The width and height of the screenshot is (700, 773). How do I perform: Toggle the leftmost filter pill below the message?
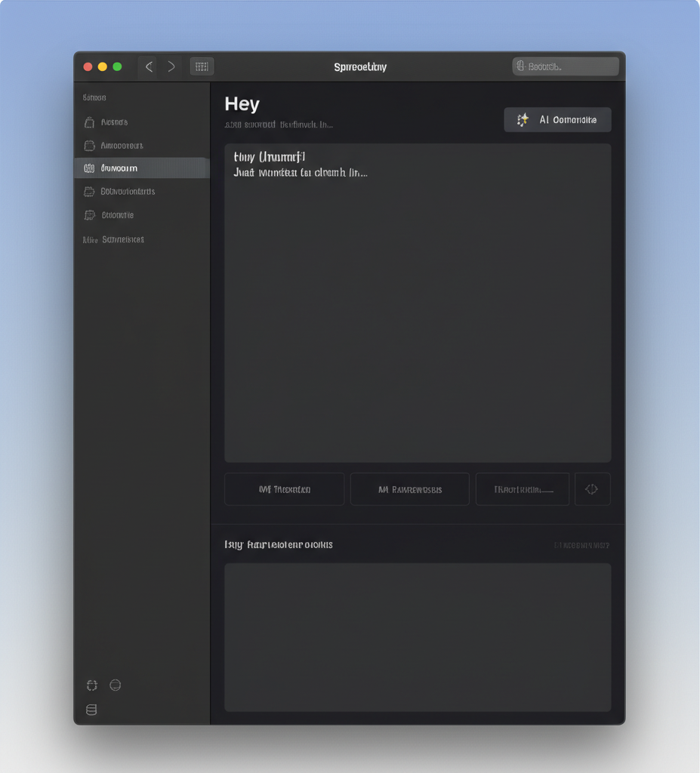pos(284,488)
